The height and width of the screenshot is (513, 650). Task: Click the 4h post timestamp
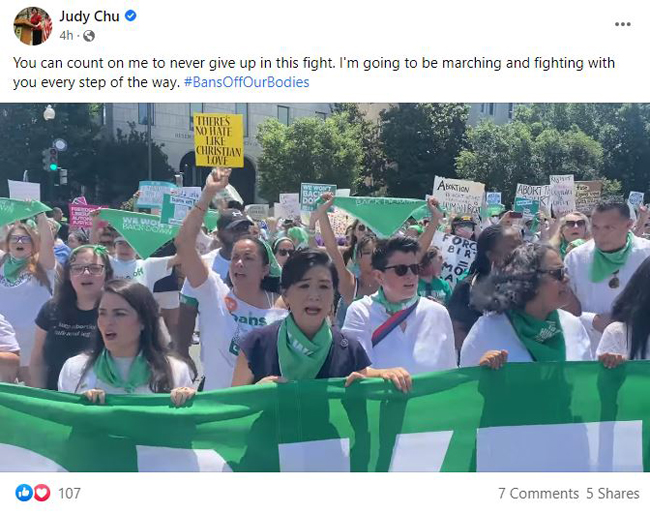click(66, 36)
